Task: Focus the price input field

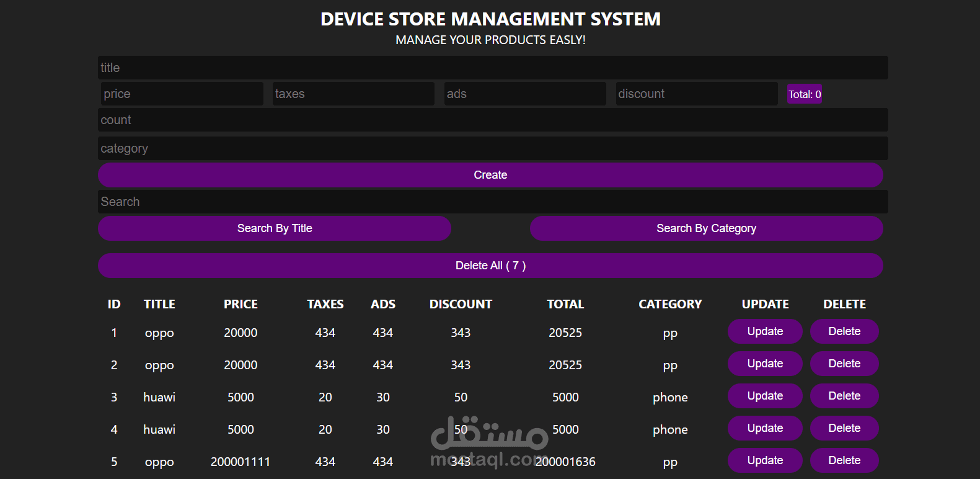Action: (x=182, y=94)
